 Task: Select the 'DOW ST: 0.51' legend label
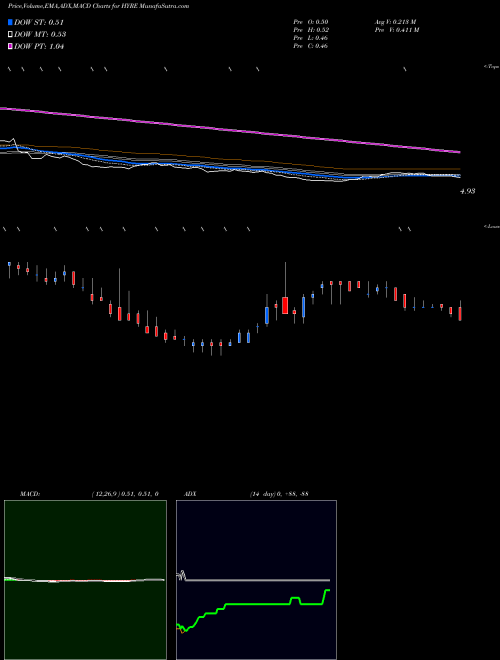coord(39,22)
